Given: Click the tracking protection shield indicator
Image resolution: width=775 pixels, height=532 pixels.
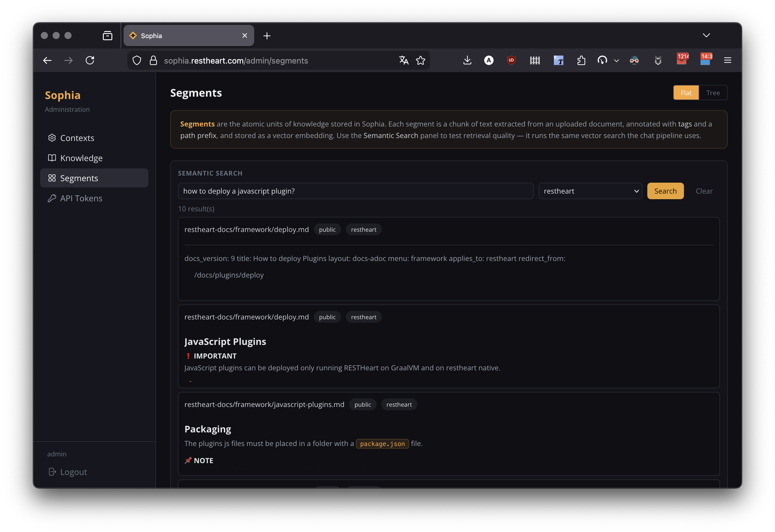Looking at the screenshot, I should (x=137, y=60).
